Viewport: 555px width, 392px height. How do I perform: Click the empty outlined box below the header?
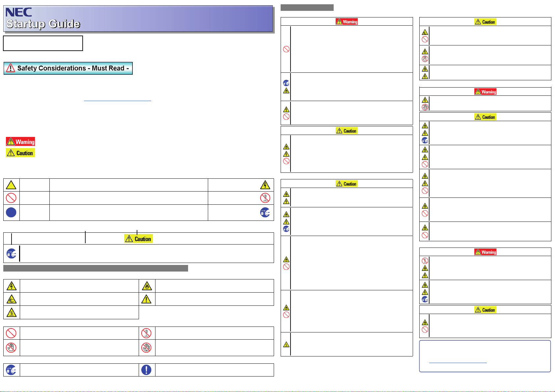click(43, 43)
